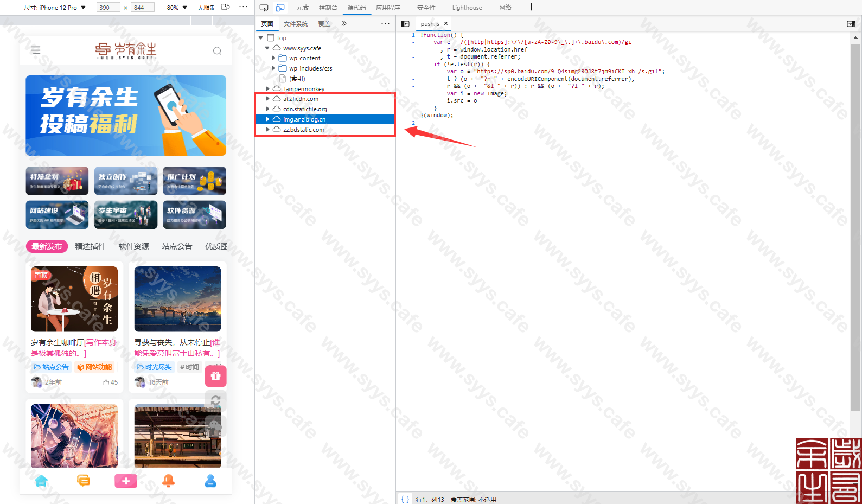Click the inspect element picker icon

coord(264,8)
